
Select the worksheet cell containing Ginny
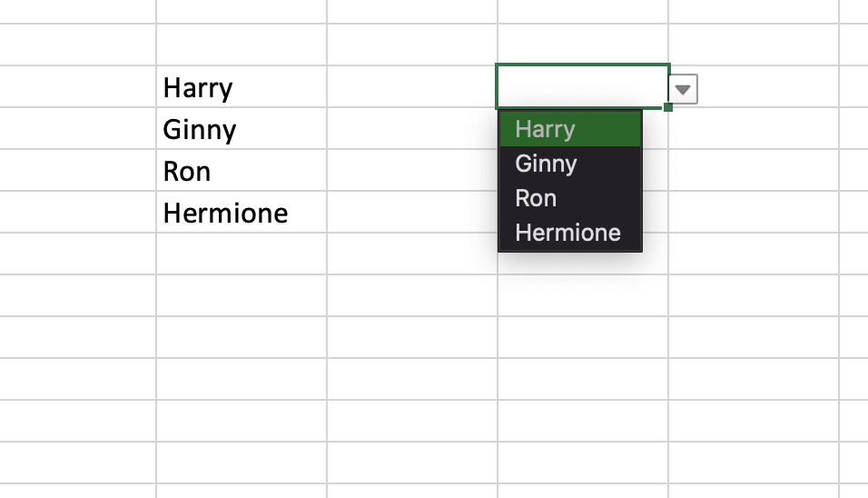[242, 128]
